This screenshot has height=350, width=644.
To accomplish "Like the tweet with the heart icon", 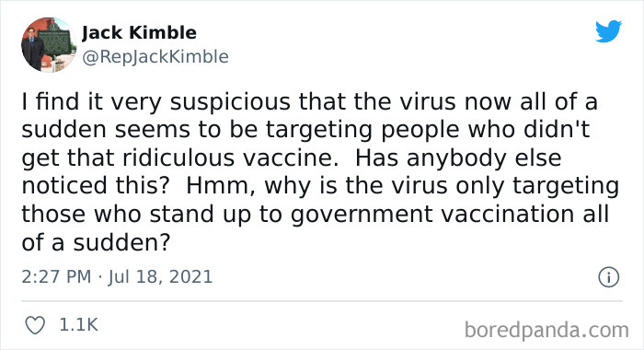I will click(35, 325).
